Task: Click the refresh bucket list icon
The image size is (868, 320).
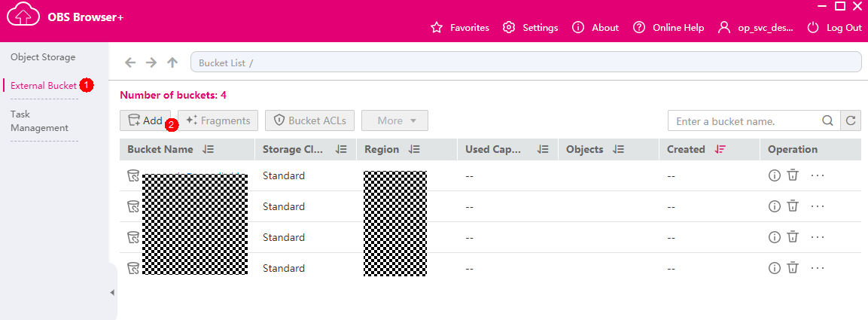Action: click(x=851, y=120)
